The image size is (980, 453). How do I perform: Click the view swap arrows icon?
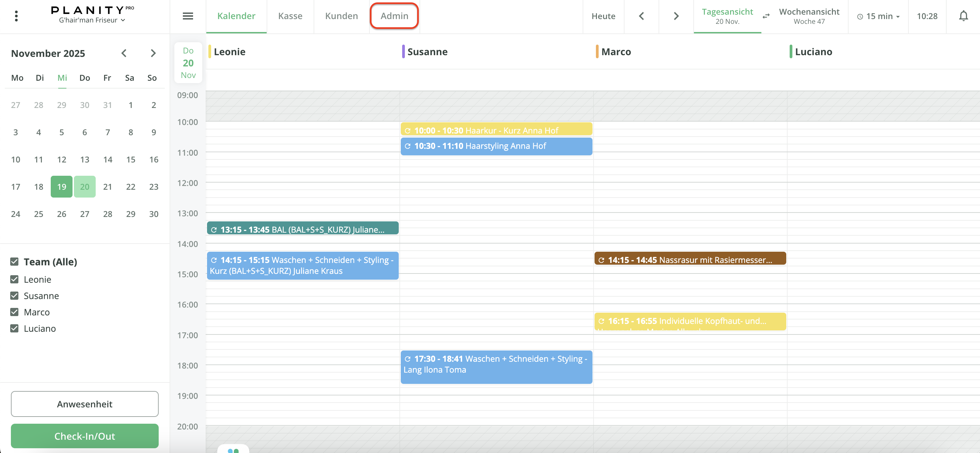click(x=766, y=16)
